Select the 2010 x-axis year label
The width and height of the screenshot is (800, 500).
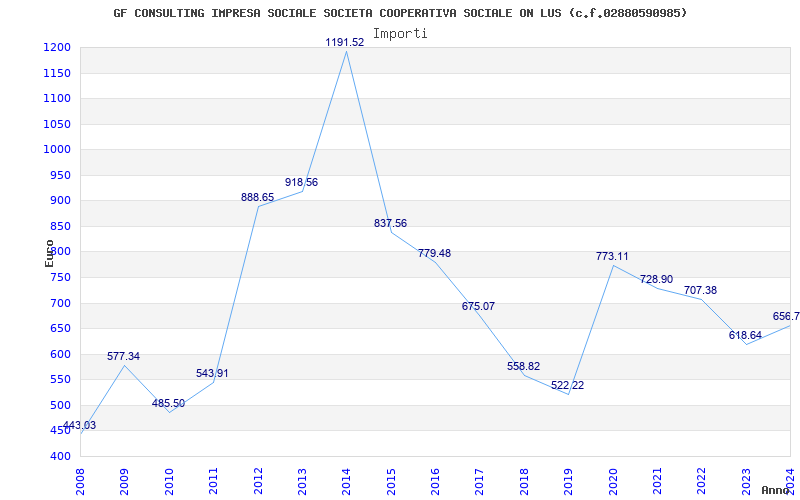[169, 481]
